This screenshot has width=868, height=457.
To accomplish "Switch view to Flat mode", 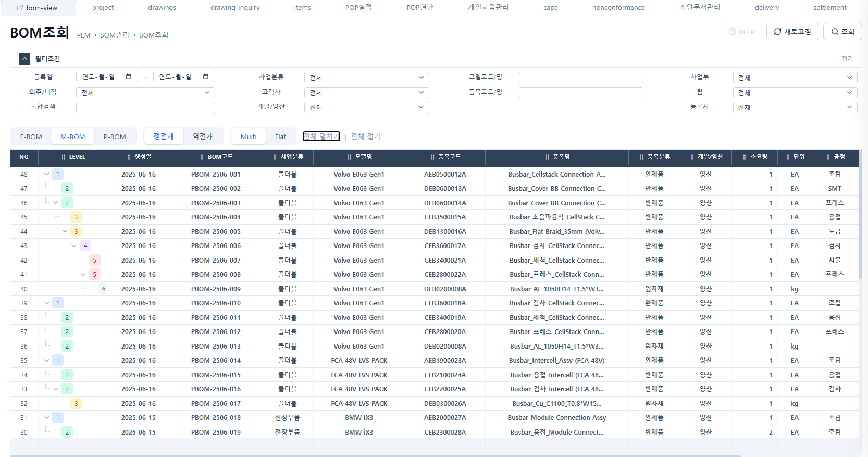I will (x=280, y=137).
